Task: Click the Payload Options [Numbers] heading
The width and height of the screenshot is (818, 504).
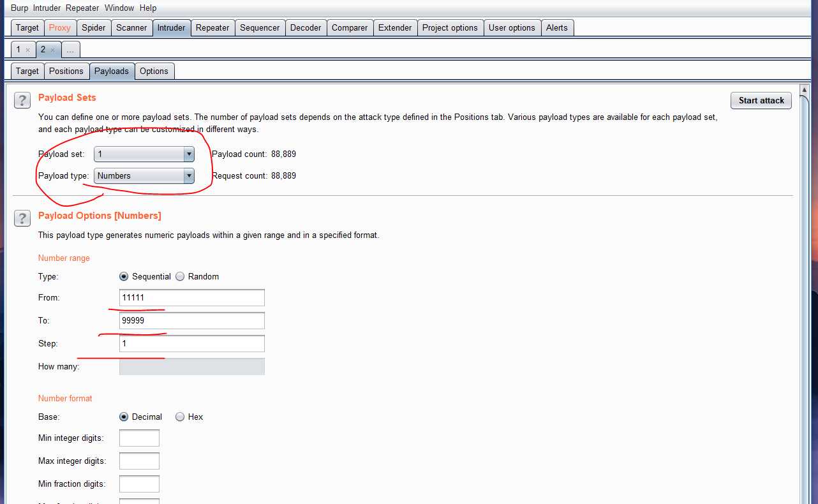Action: 100,216
